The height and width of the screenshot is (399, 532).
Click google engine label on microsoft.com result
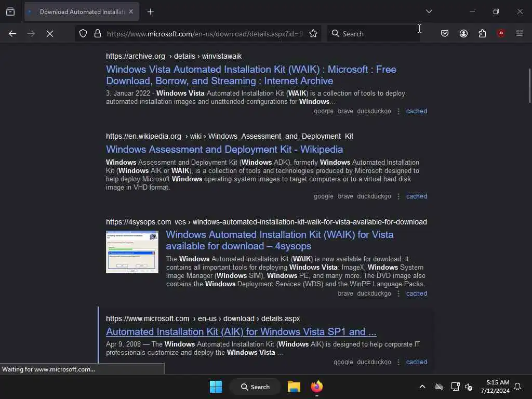343,362
